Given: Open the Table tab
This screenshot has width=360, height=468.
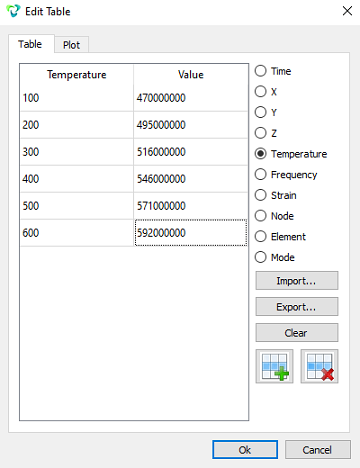Looking at the screenshot, I should coord(30,44).
